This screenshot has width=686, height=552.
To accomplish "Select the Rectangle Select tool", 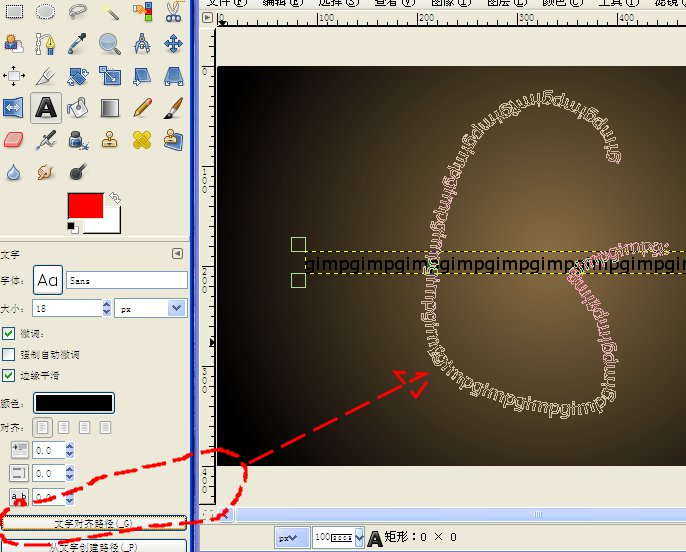I will click(14, 11).
